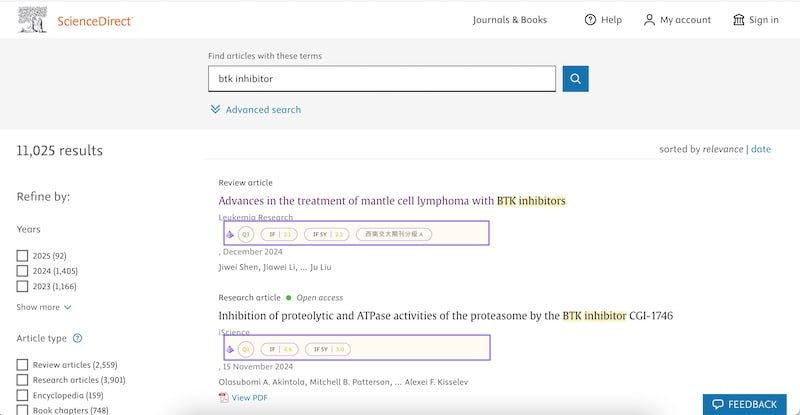Click the Q3 badge under Leukemia Research
This screenshot has height=415, width=800.
245,234
